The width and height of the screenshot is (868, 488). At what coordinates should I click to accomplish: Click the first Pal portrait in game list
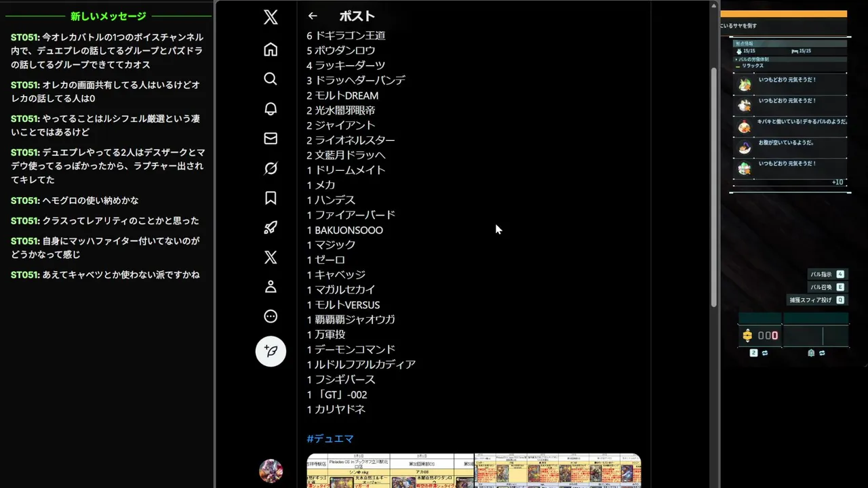[x=745, y=85]
